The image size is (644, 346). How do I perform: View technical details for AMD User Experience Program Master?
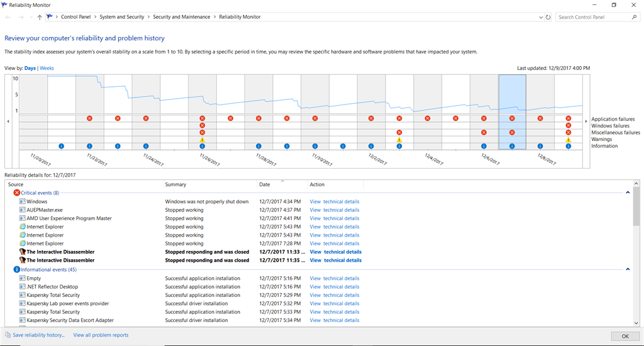(335, 218)
